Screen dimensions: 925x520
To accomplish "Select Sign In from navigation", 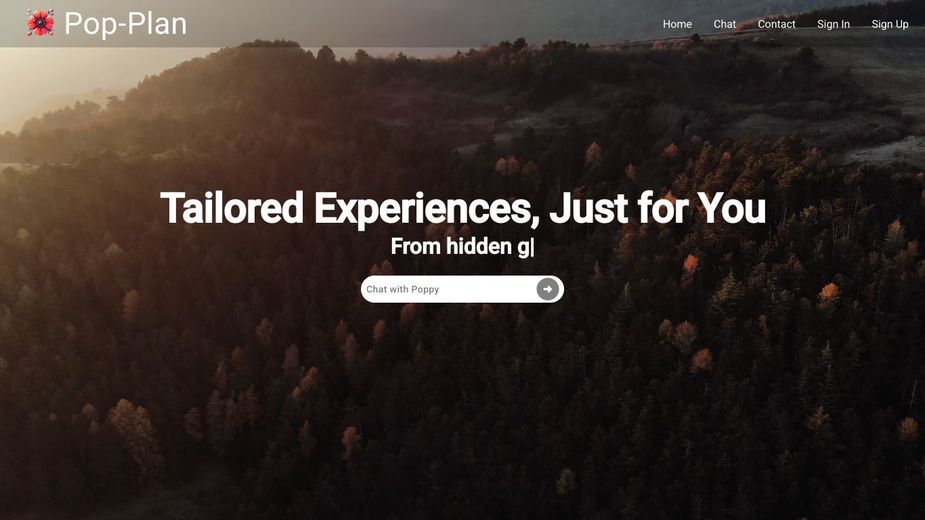I will point(833,24).
